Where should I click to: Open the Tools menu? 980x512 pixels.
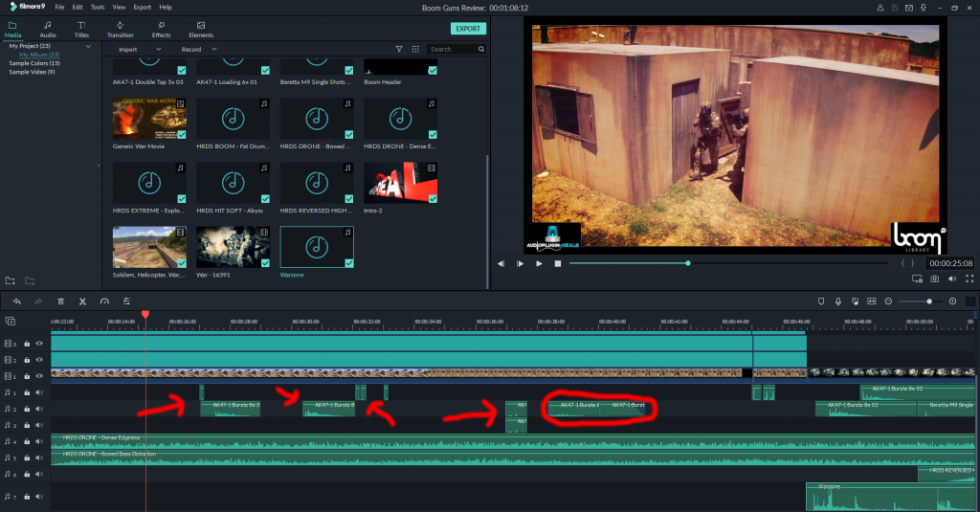[x=98, y=8]
